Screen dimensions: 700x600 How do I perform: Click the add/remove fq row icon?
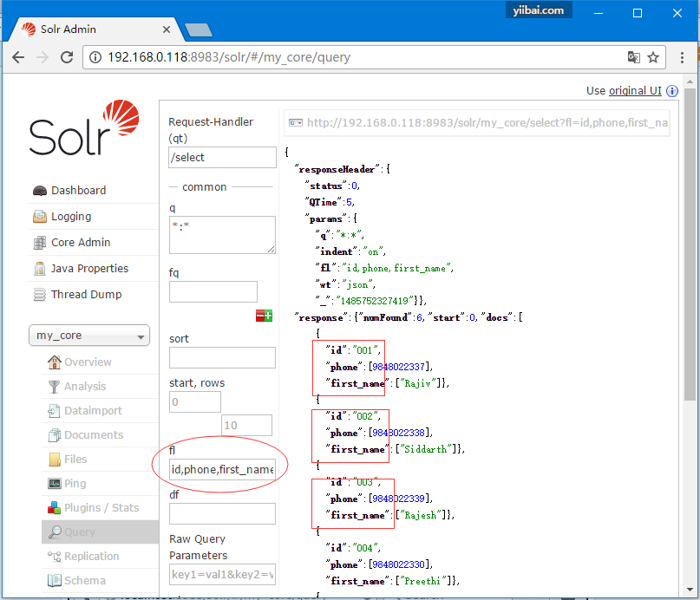point(264,316)
